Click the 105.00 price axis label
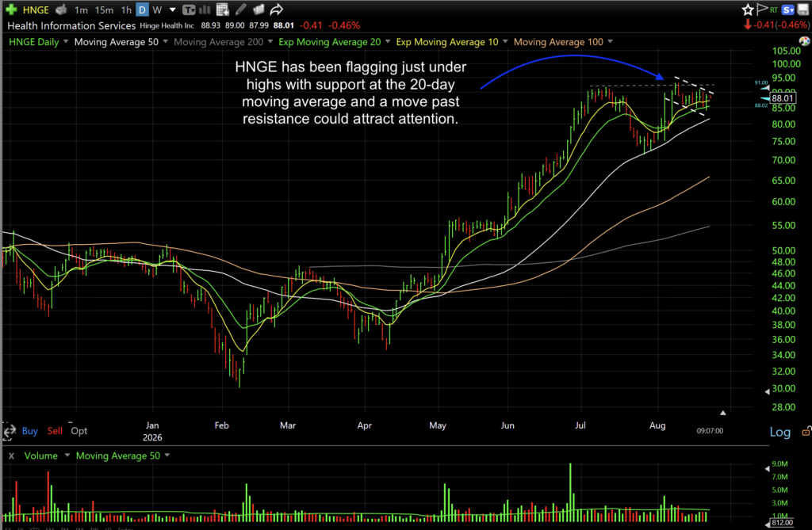Viewport: 812px width, 530px height. pos(786,51)
